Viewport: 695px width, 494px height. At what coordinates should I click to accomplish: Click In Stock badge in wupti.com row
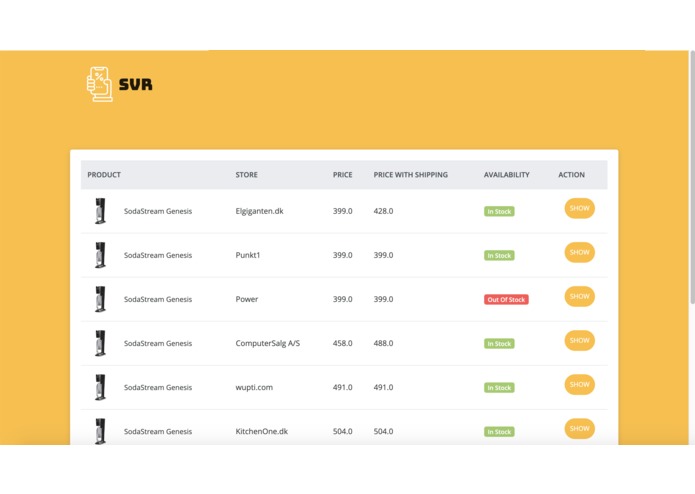[499, 388]
